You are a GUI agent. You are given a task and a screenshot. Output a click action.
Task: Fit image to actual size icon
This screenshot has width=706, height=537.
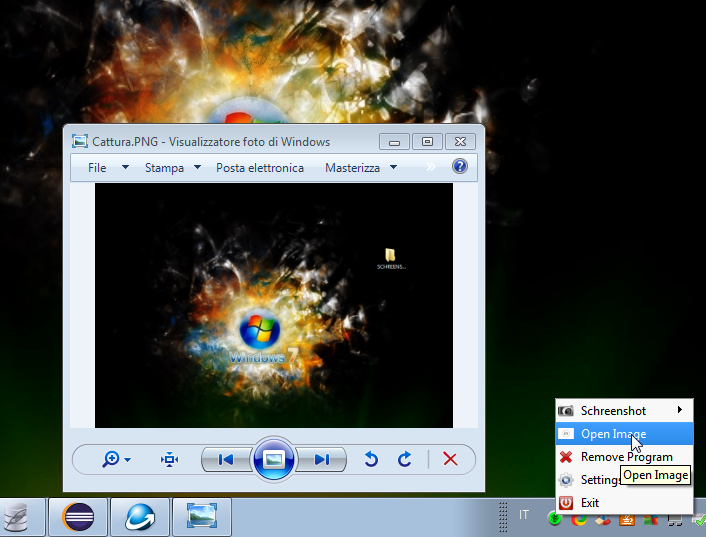[169, 460]
